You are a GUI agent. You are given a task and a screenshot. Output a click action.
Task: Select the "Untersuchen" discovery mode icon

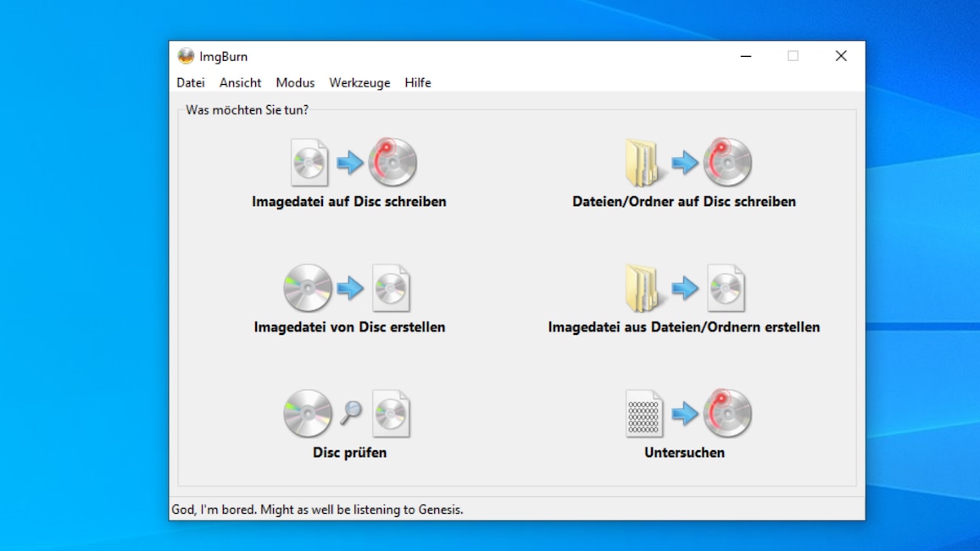pos(683,414)
